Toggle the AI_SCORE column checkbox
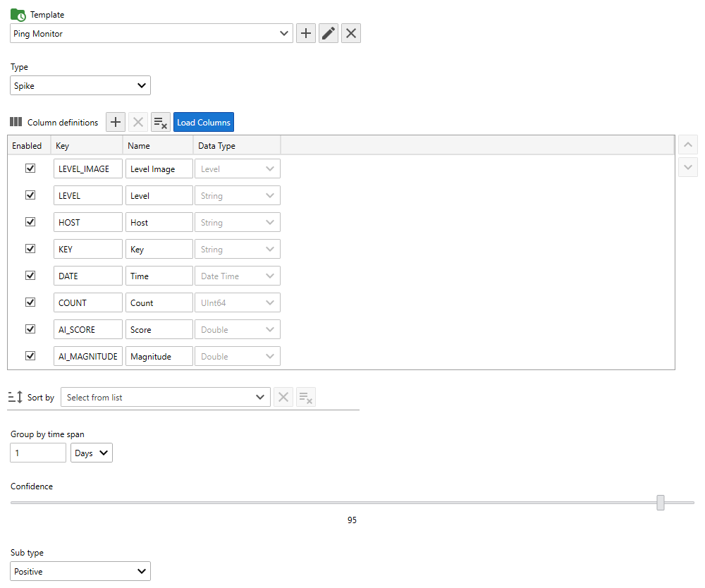Screen dimensions: 705x588 pos(30,329)
